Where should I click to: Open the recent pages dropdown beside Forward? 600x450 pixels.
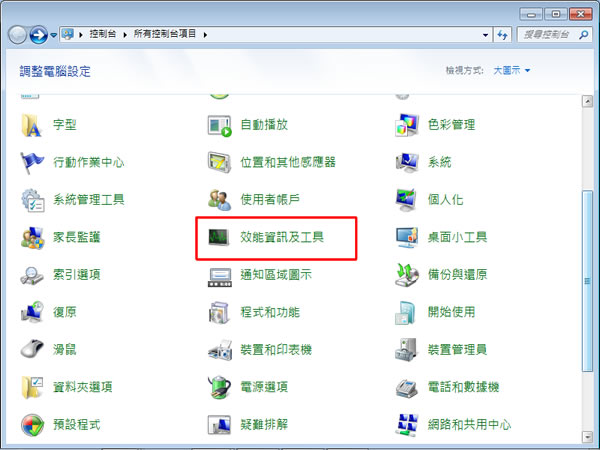pos(54,35)
